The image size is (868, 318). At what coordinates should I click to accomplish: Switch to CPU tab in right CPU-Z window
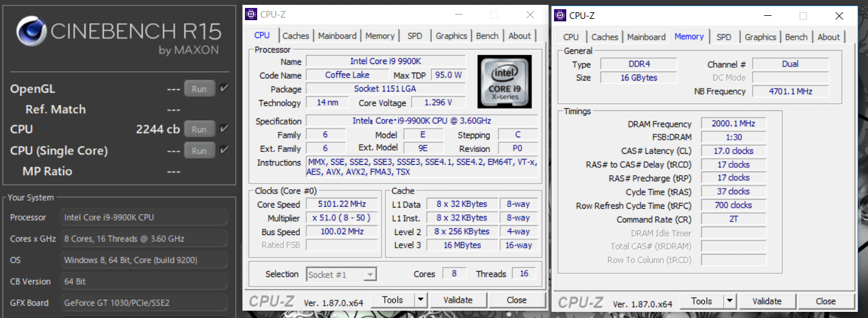[x=571, y=37]
